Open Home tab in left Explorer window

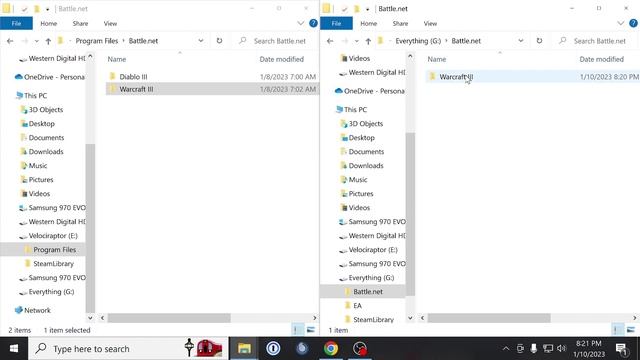pos(49,24)
